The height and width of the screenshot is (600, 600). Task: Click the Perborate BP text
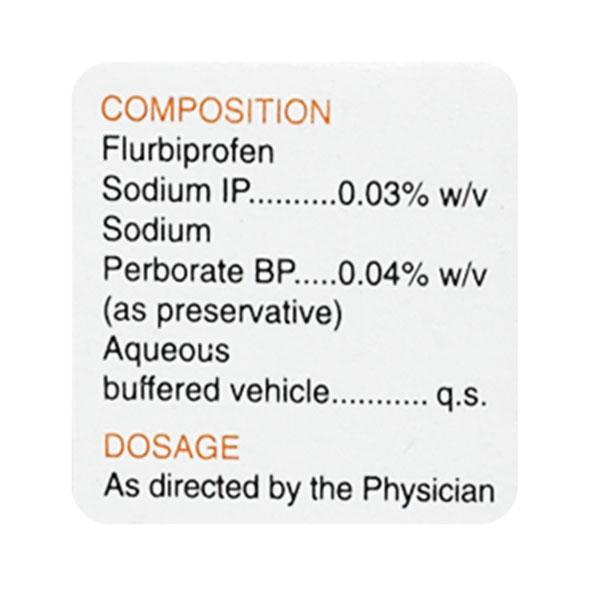coord(188,271)
